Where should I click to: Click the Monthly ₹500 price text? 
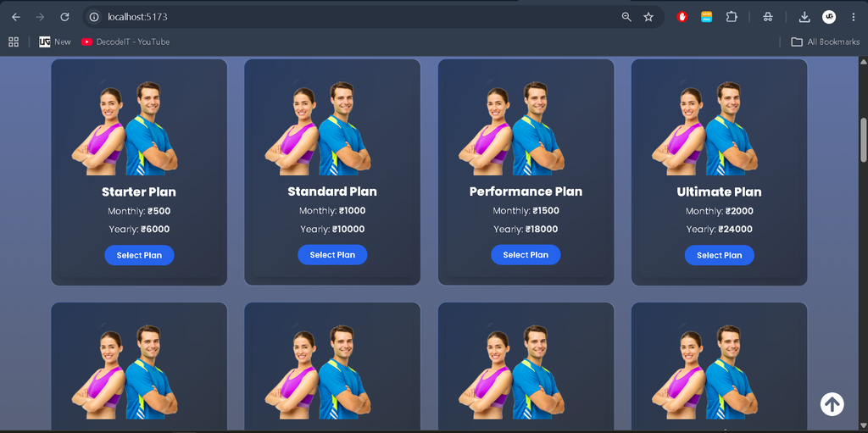click(140, 211)
